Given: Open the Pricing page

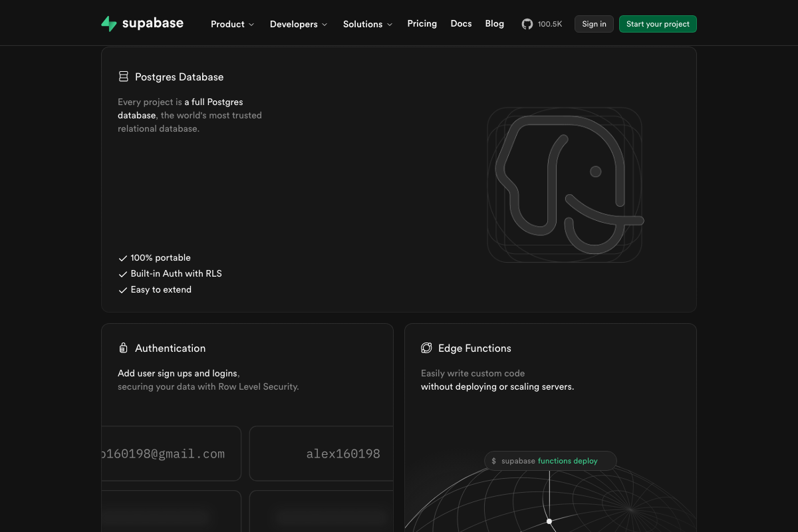Looking at the screenshot, I should tap(422, 23).
